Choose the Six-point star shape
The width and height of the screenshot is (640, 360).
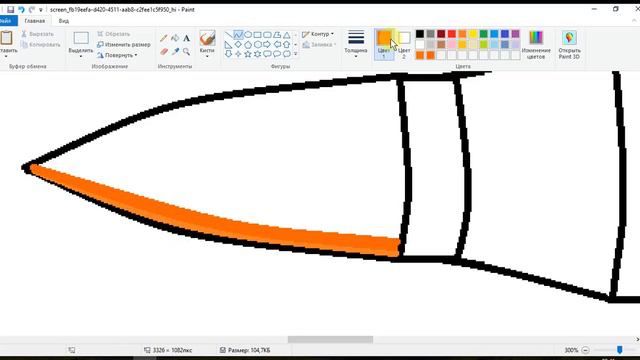click(x=258, y=54)
